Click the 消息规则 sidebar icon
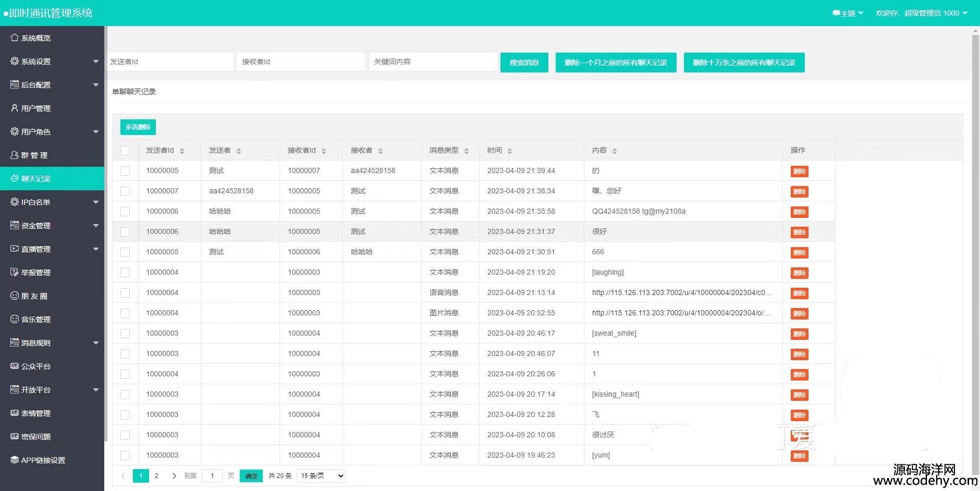980x491 pixels. [x=15, y=342]
